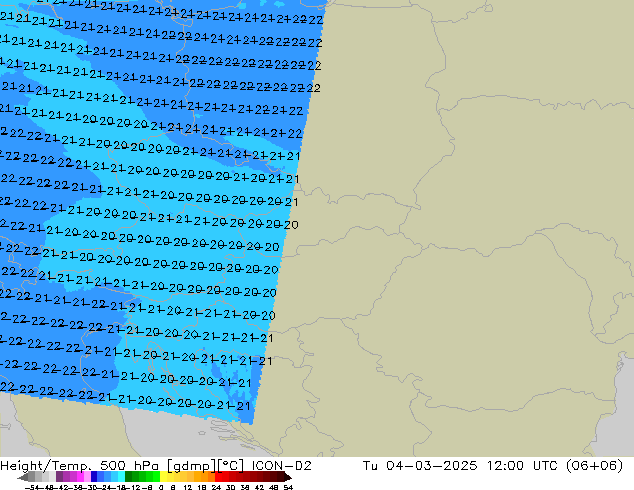The height and width of the screenshot is (490, 634).
Task: Click the grey left arrow end of color scale
Action: (23, 477)
